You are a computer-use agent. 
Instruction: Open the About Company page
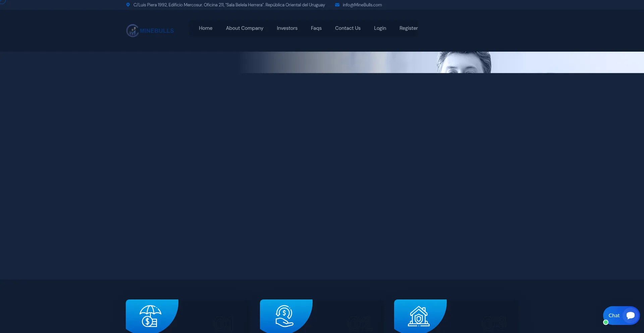pos(245,28)
